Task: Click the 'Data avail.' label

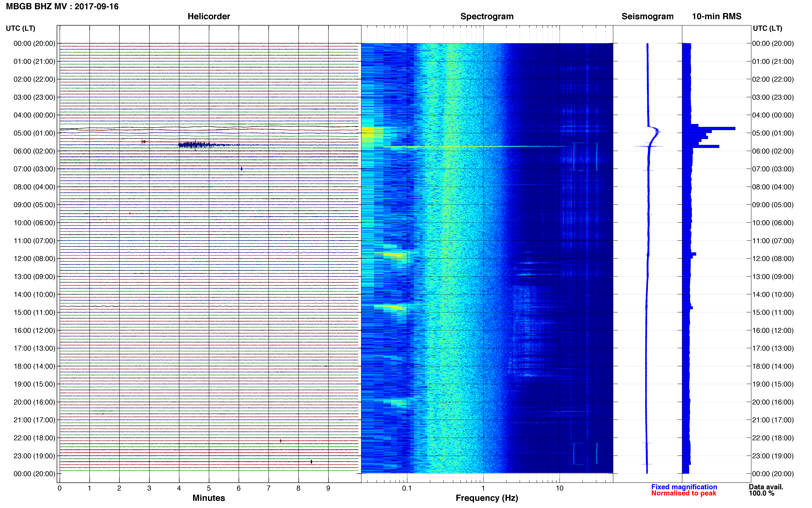Action: point(766,487)
